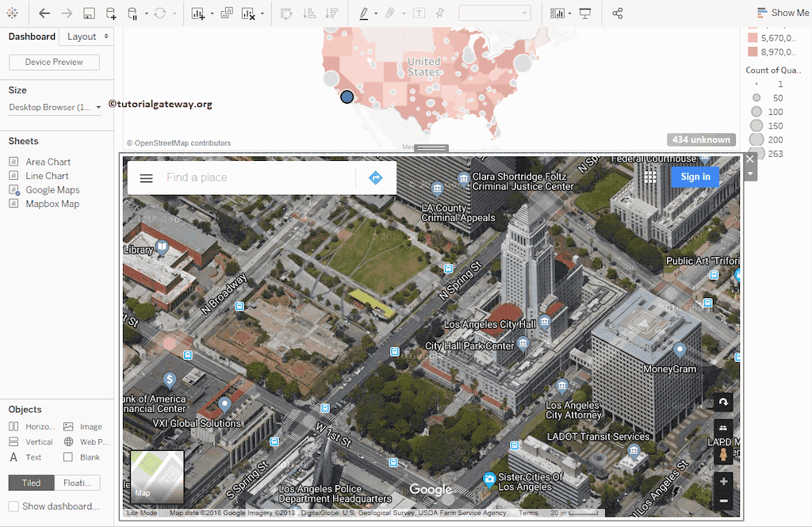Open the Google Maps hamburger menu
This screenshot has height=527, width=812.
coord(146,177)
